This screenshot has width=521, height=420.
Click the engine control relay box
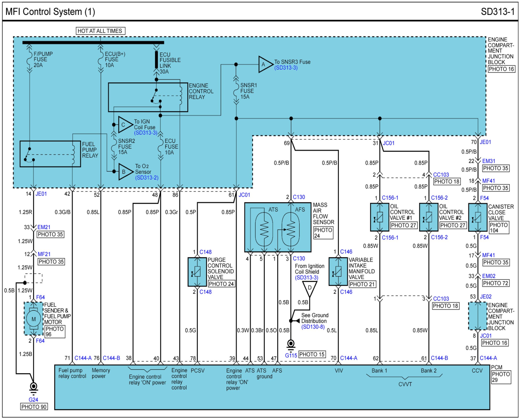tap(148, 97)
